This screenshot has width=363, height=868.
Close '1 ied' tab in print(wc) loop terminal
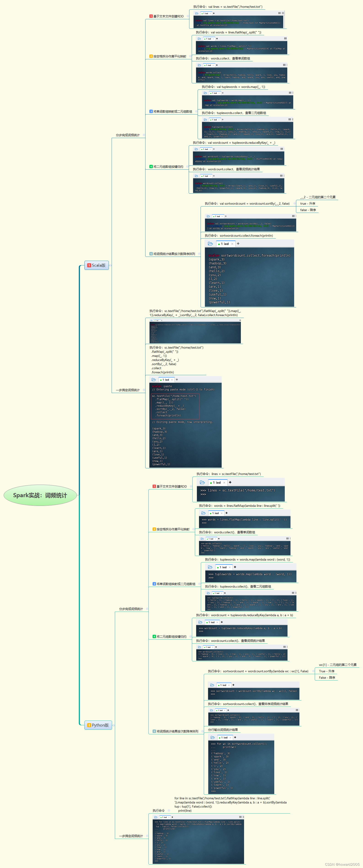coord(231,738)
